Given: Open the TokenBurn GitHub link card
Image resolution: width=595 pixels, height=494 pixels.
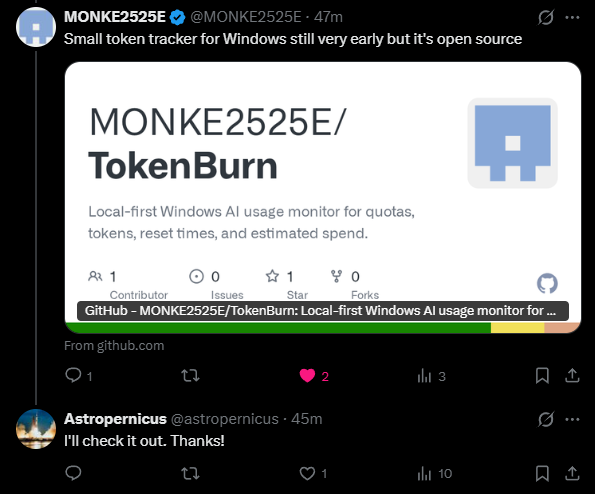Looking at the screenshot, I should [323, 197].
